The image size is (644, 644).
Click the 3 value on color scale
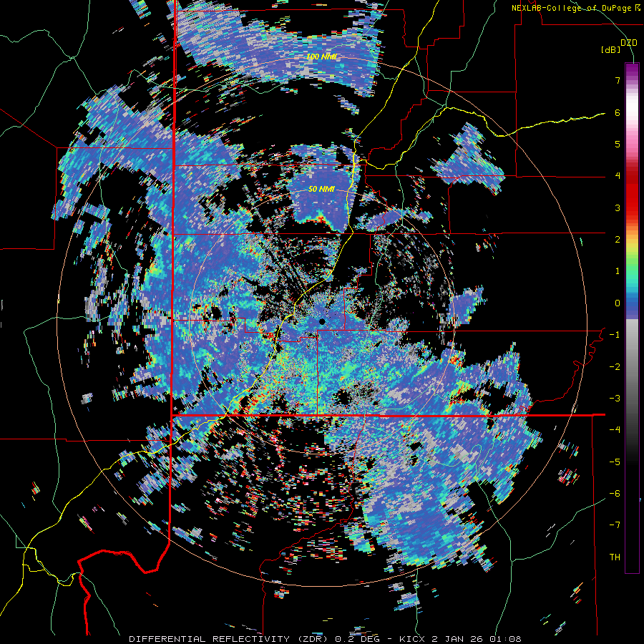point(618,208)
